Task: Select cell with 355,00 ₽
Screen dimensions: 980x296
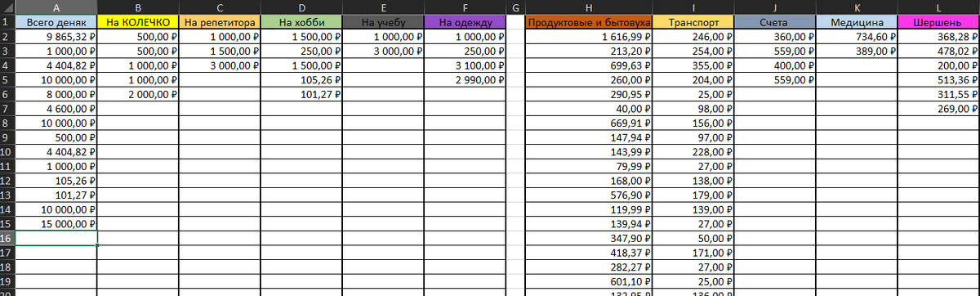Action: pyautogui.click(x=693, y=66)
